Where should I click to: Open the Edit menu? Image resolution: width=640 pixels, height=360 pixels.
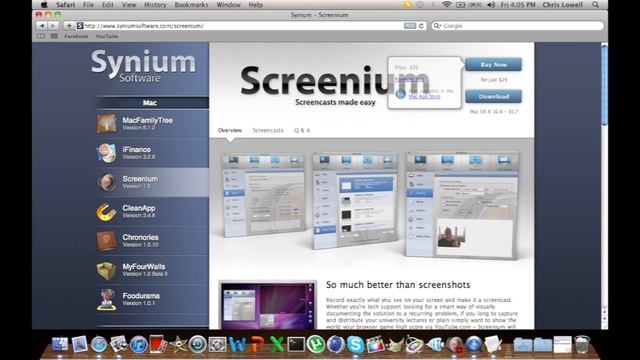(108, 4)
